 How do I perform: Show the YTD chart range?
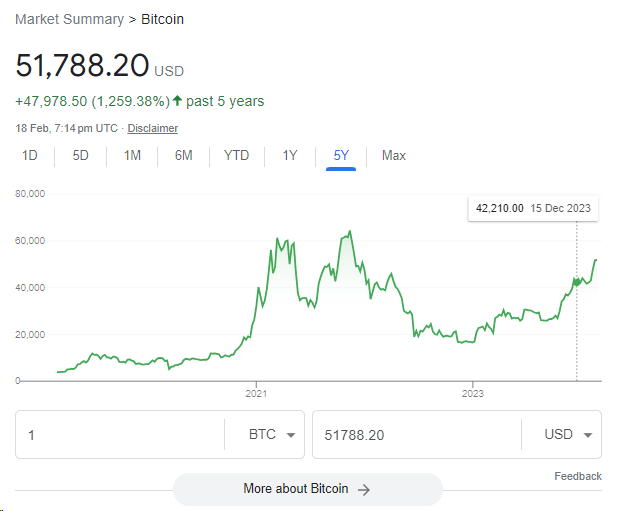tap(236, 155)
